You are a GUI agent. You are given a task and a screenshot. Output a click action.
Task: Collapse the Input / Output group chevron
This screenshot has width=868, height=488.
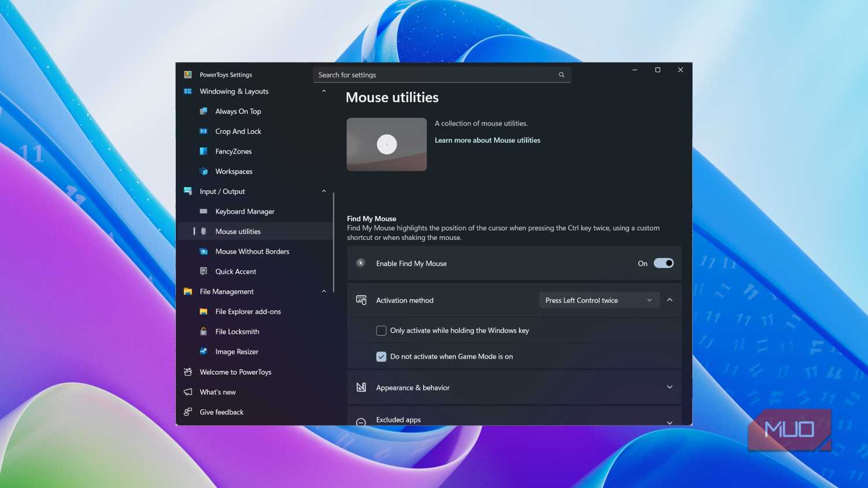click(324, 191)
